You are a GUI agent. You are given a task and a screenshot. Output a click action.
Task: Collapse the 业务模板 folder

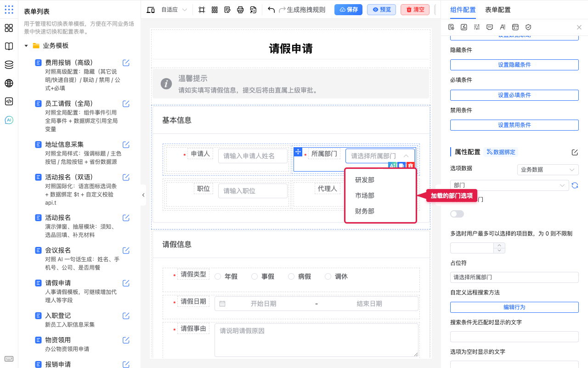click(x=26, y=46)
